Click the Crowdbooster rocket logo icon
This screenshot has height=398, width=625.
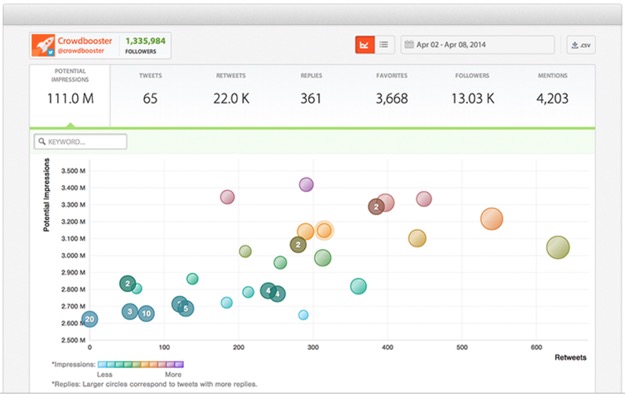(x=43, y=45)
